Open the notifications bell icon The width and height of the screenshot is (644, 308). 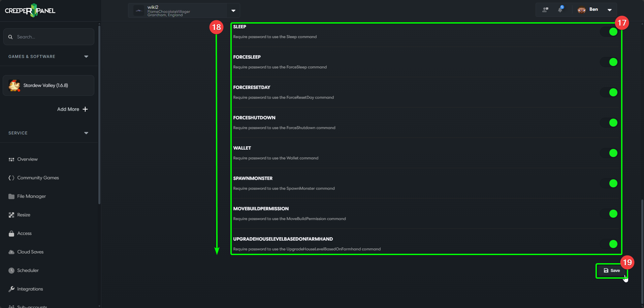[x=560, y=9]
